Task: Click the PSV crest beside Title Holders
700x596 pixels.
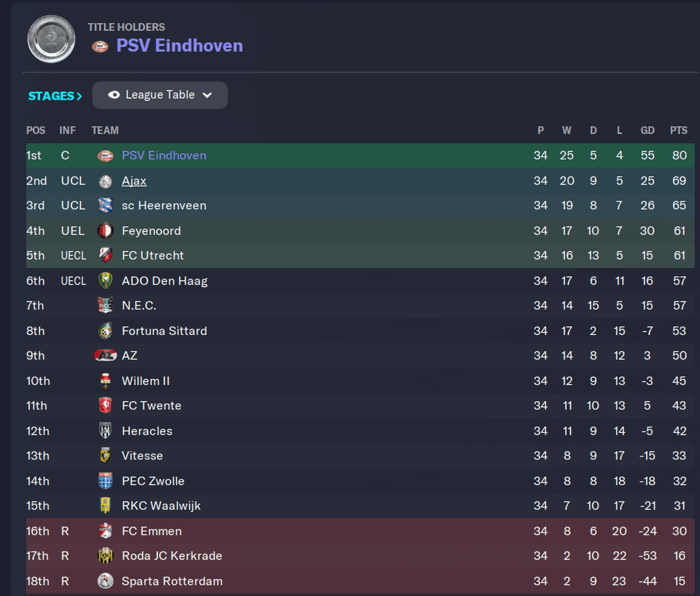Action: pos(100,47)
